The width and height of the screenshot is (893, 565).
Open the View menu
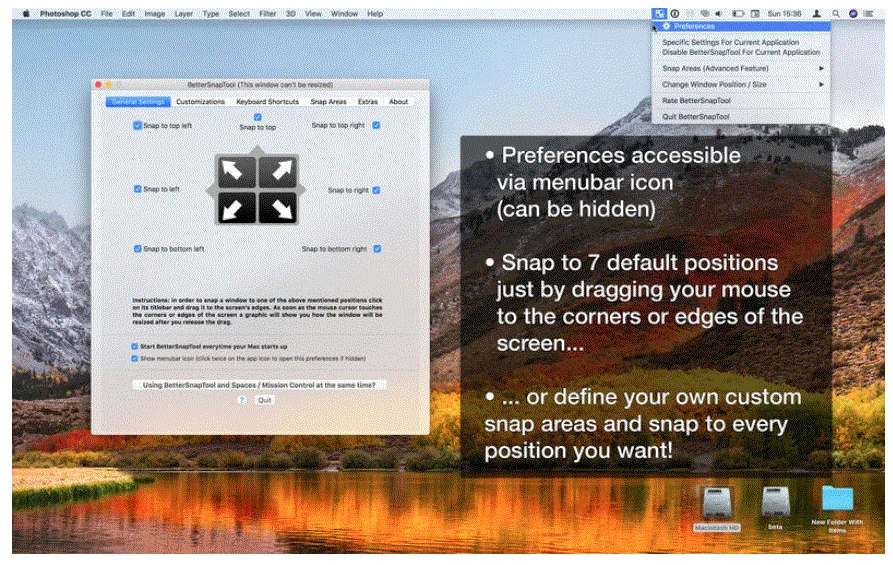click(313, 14)
